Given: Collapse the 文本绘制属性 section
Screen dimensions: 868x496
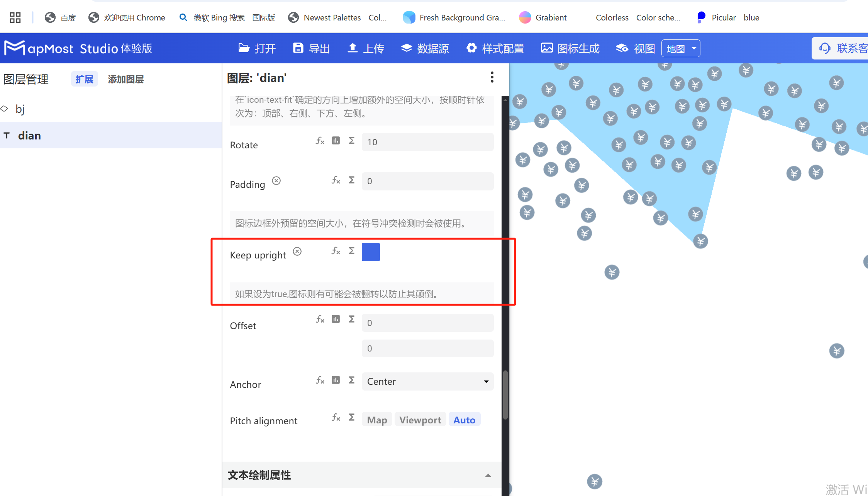Looking at the screenshot, I should point(488,475).
